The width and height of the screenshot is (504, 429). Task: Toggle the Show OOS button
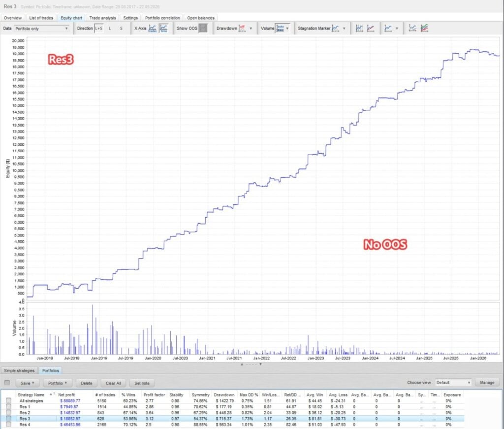203,28
